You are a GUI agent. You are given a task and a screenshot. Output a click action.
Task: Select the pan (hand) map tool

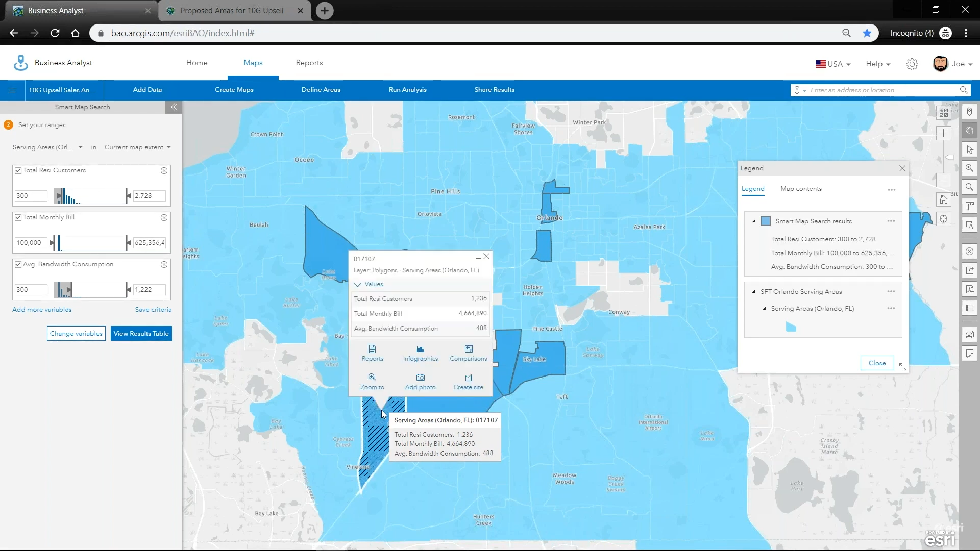pyautogui.click(x=969, y=131)
